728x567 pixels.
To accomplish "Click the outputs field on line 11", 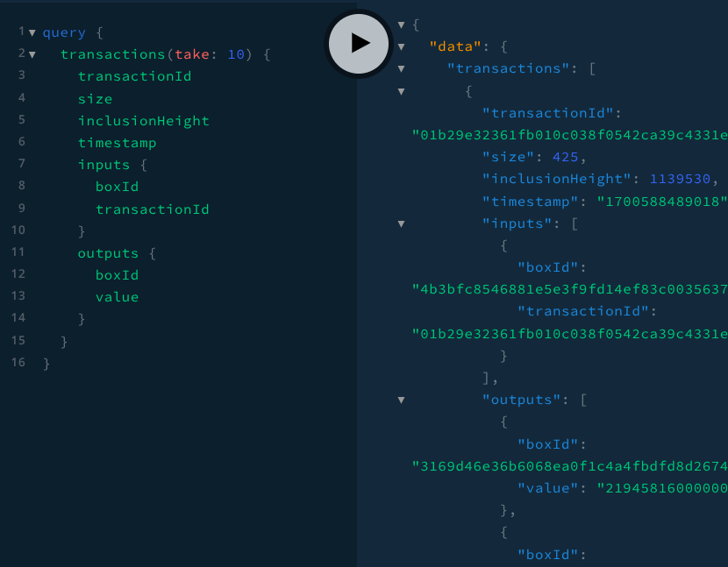I will 108,253.
